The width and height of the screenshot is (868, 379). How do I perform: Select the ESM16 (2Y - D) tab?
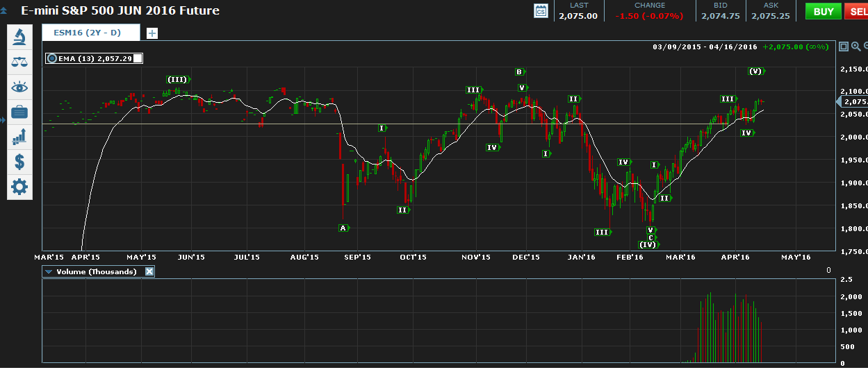click(90, 32)
